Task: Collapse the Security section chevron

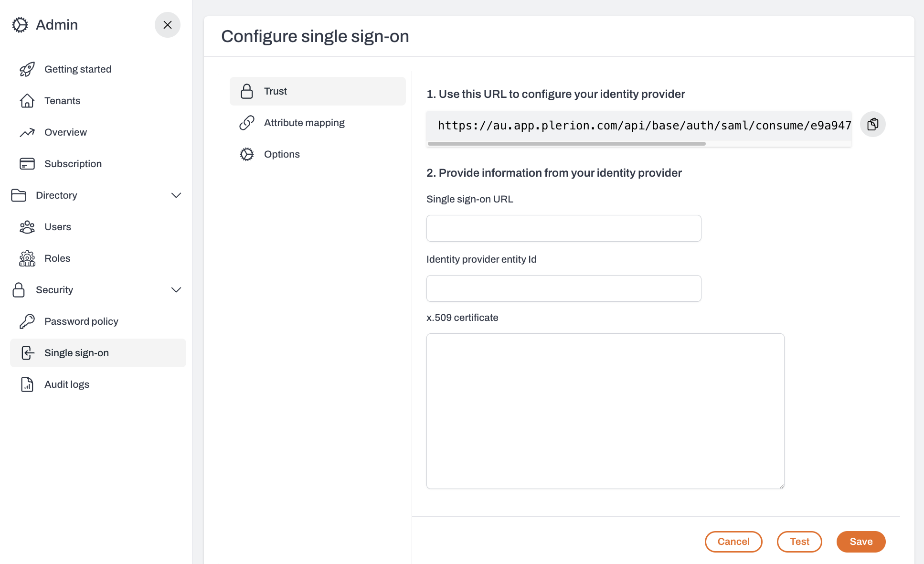Action: point(176,290)
